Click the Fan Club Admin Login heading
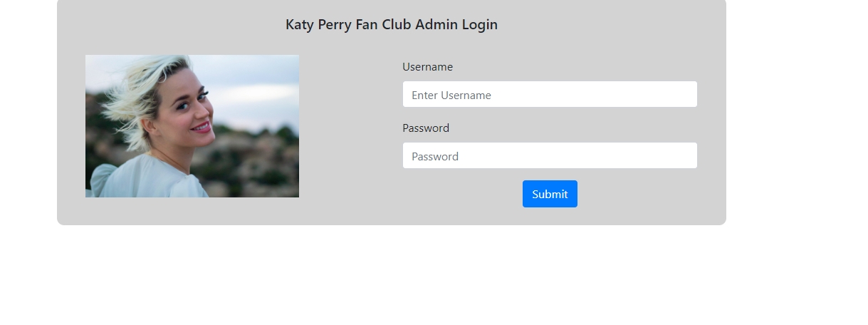This screenshot has height=325, width=868. click(x=391, y=25)
